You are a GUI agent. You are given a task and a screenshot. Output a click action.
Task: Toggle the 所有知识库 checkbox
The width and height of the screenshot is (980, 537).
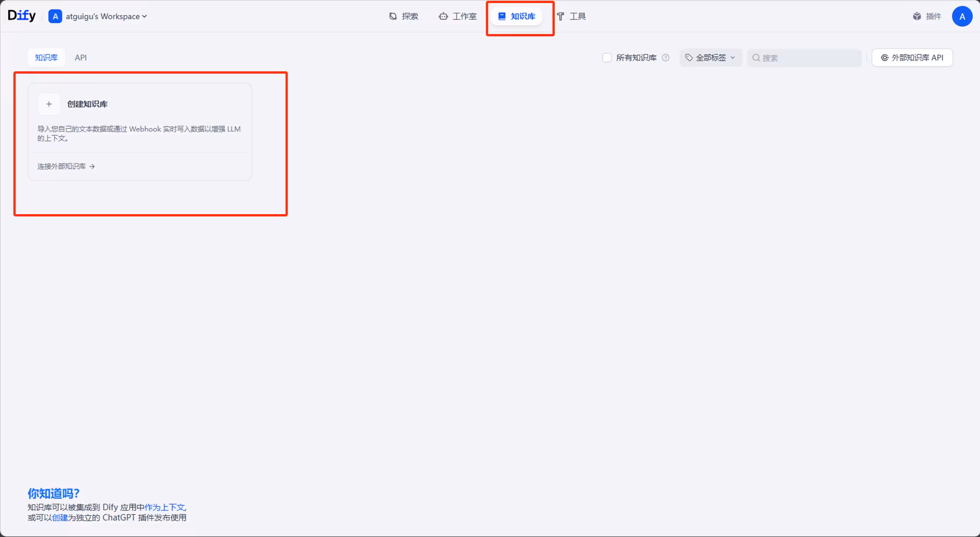tap(607, 57)
